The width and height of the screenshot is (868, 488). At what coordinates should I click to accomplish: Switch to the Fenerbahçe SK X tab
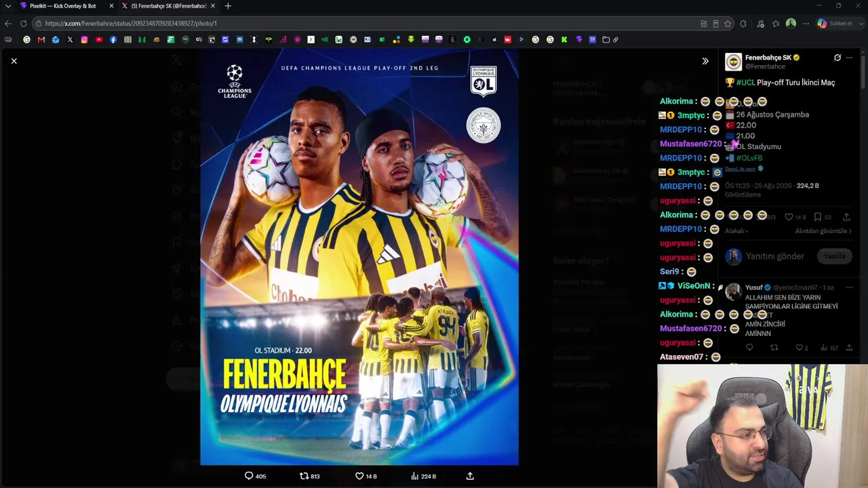point(167,6)
